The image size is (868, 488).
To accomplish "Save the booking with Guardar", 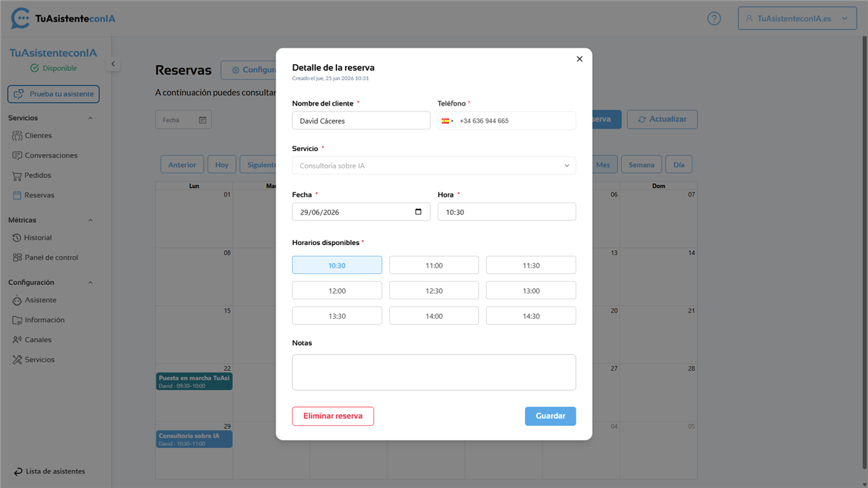I will [550, 416].
